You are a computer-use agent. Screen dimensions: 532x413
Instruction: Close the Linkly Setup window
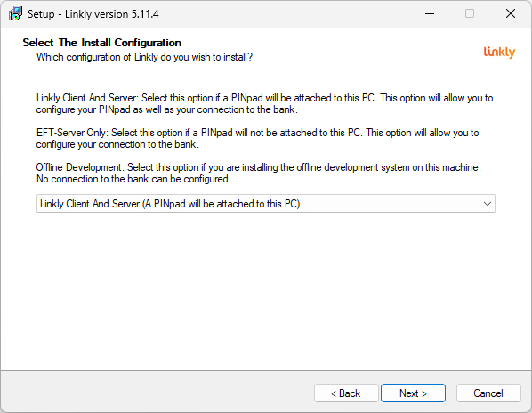point(511,14)
